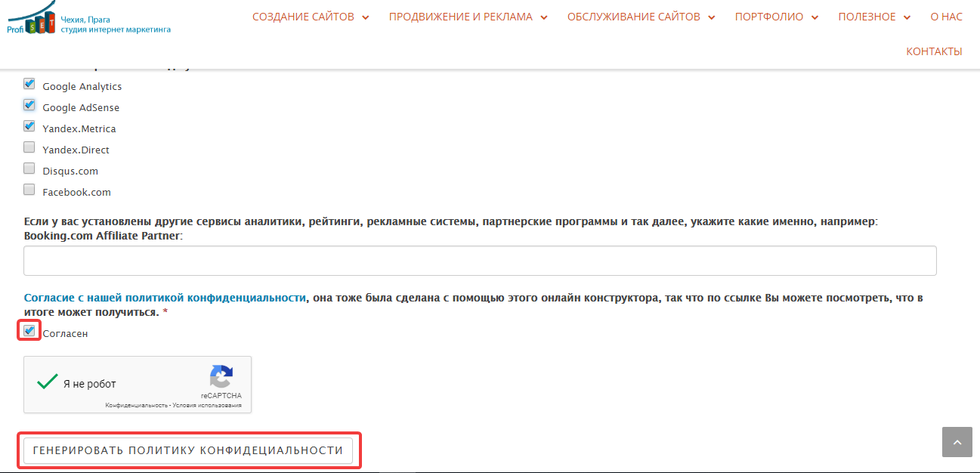Click the Я не робот captcha checkmark

[48, 382]
